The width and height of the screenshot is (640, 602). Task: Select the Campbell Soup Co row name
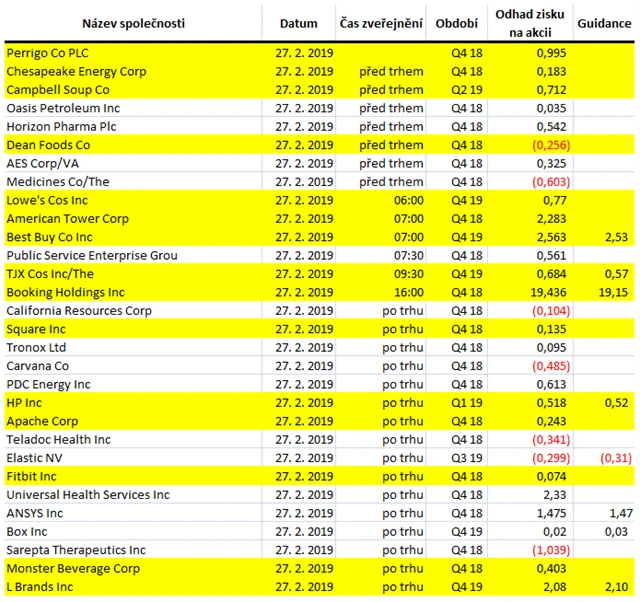pos(58,90)
